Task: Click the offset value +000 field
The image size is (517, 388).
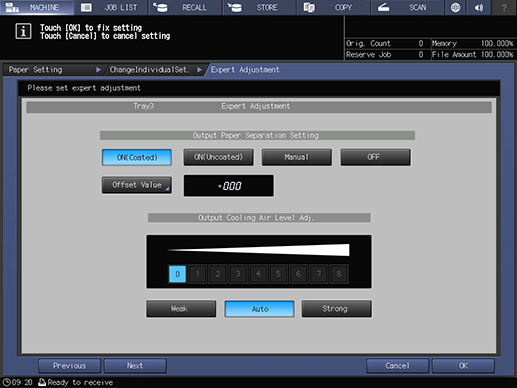Action: pos(229,186)
